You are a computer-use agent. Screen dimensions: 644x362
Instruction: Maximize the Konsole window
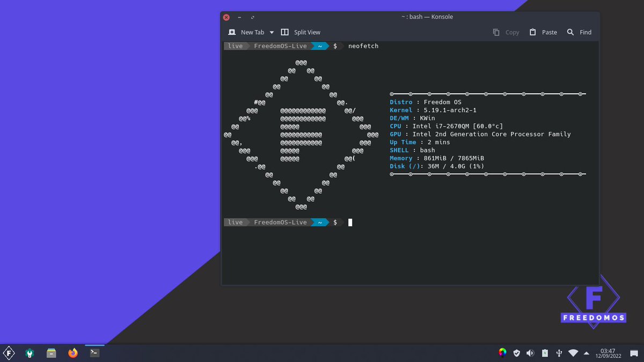tap(253, 17)
